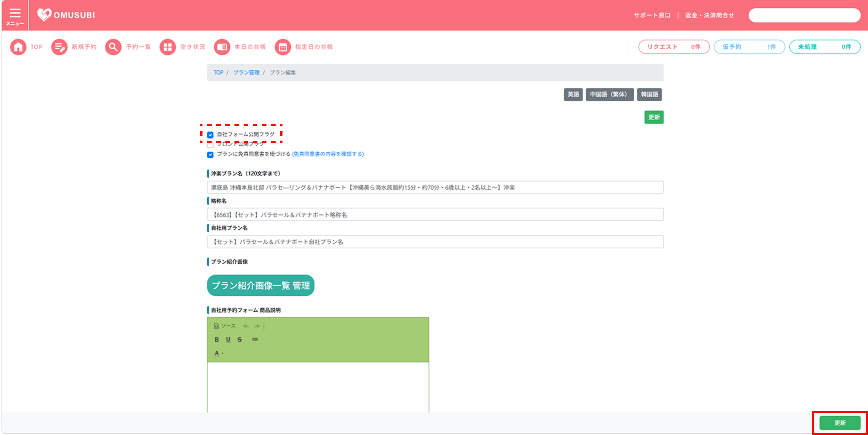Viewport: 868px width, 435px height.
Task: Click the editor redo arrow
Action: [x=257, y=326]
